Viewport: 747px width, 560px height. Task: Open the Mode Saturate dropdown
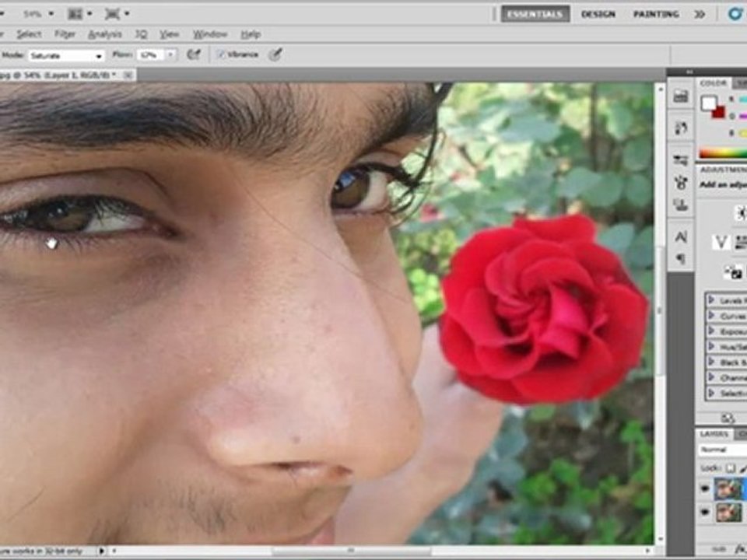tap(67, 56)
